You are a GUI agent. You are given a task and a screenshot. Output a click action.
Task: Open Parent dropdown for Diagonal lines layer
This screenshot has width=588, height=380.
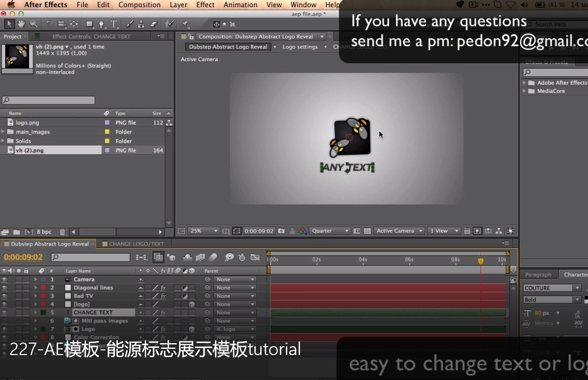click(x=235, y=288)
